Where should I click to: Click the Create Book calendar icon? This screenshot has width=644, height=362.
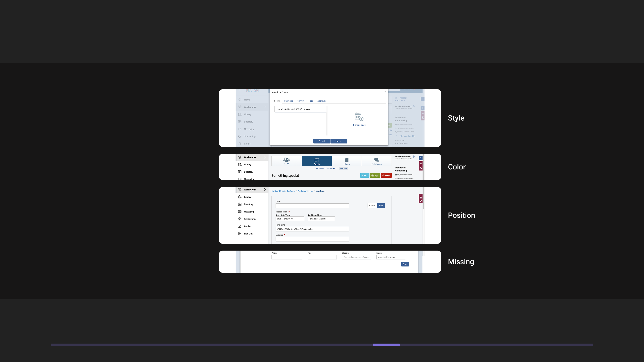pyautogui.click(x=359, y=117)
